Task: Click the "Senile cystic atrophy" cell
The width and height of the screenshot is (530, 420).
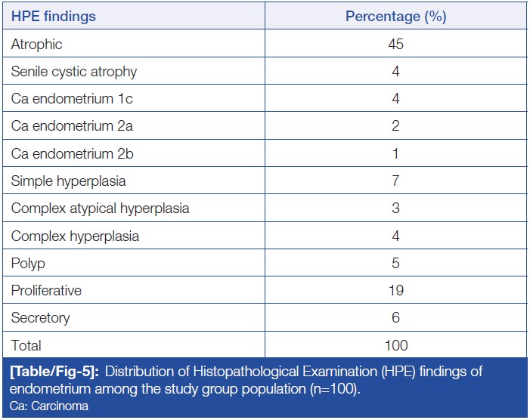Action: point(73,72)
